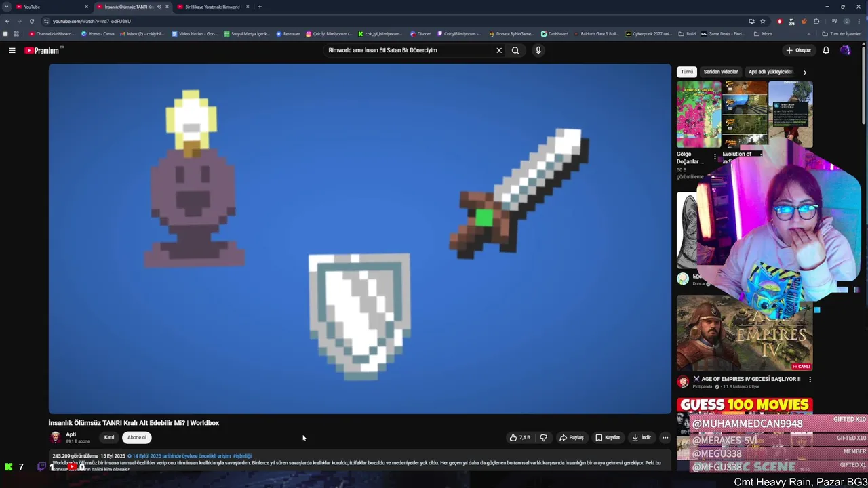Viewport: 868px width, 488px height.
Task: Open the Apti channel name link
Action: coord(71,434)
